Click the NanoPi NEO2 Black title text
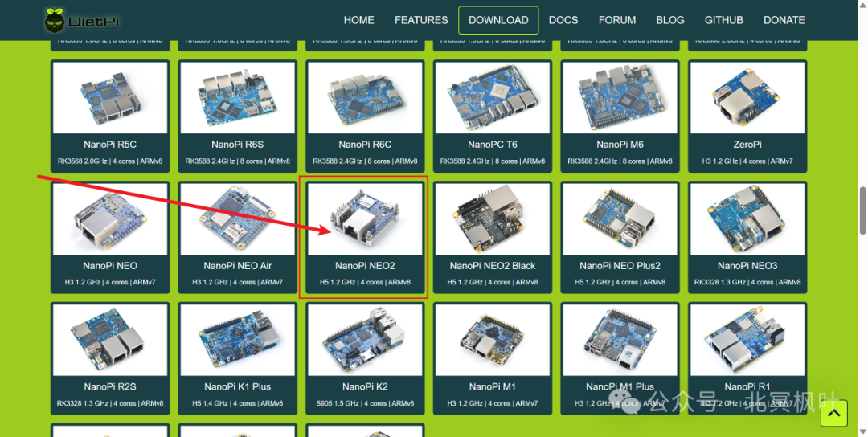 (x=493, y=266)
